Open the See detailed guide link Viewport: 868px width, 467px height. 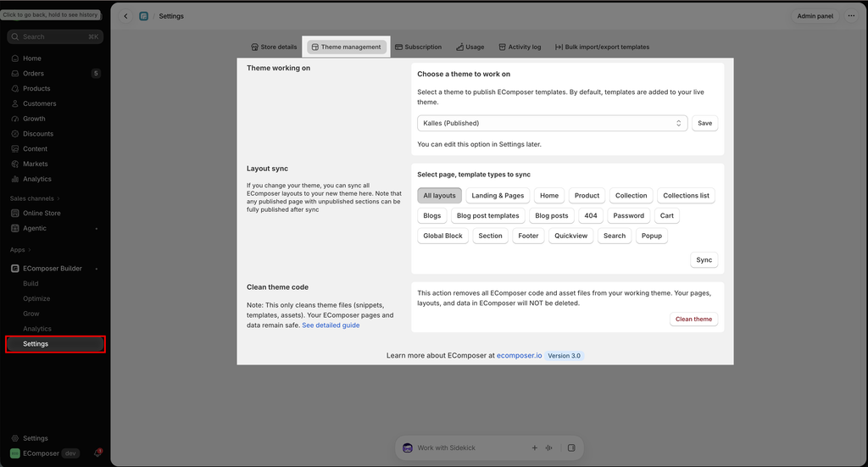coord(331,325)
